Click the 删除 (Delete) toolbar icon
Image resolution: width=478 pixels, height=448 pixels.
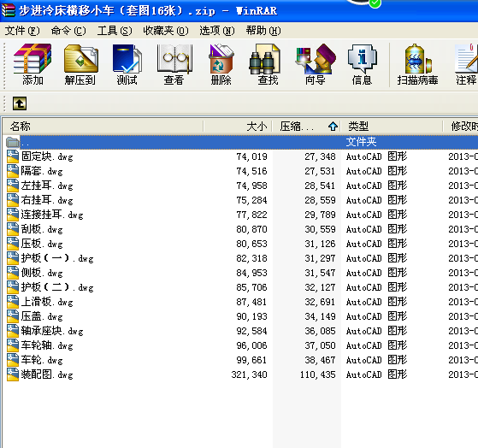221,64
